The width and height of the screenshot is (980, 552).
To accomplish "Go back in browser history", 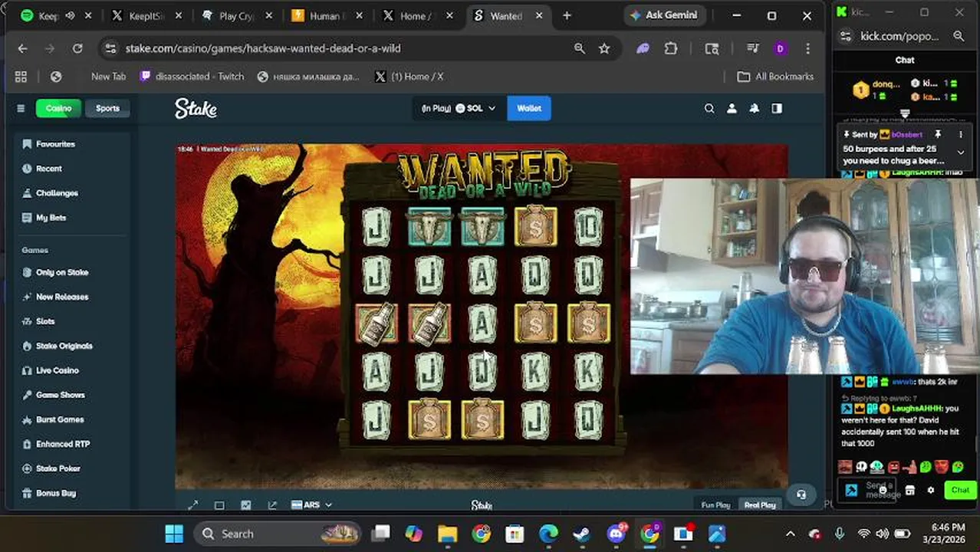I will 22,48.
